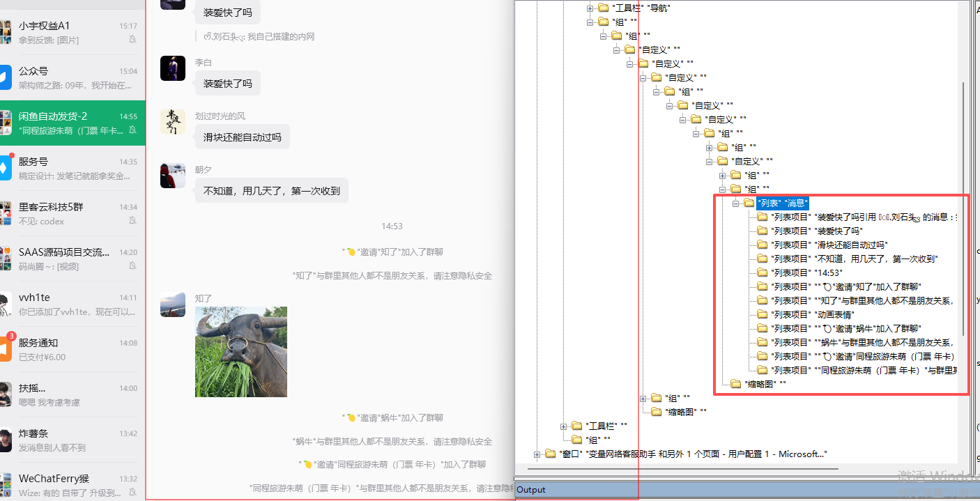This screenshot has height=501, width=980.
Task: Click the muted bell icon on 里客云科技5群
Action: tap(132, 221)
